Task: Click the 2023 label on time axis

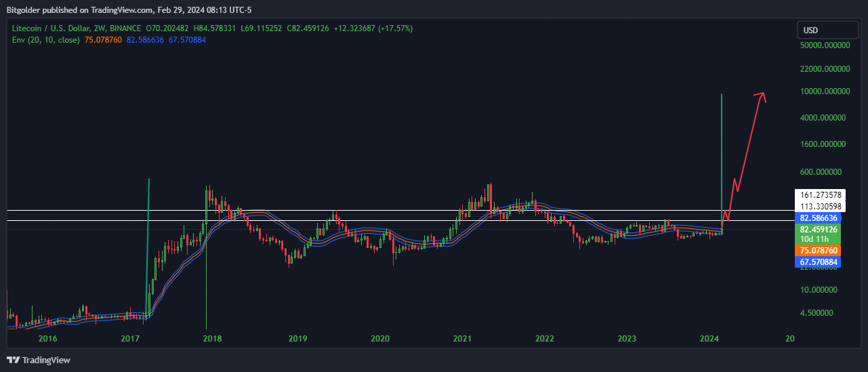Action: click(x=627, y=338)
